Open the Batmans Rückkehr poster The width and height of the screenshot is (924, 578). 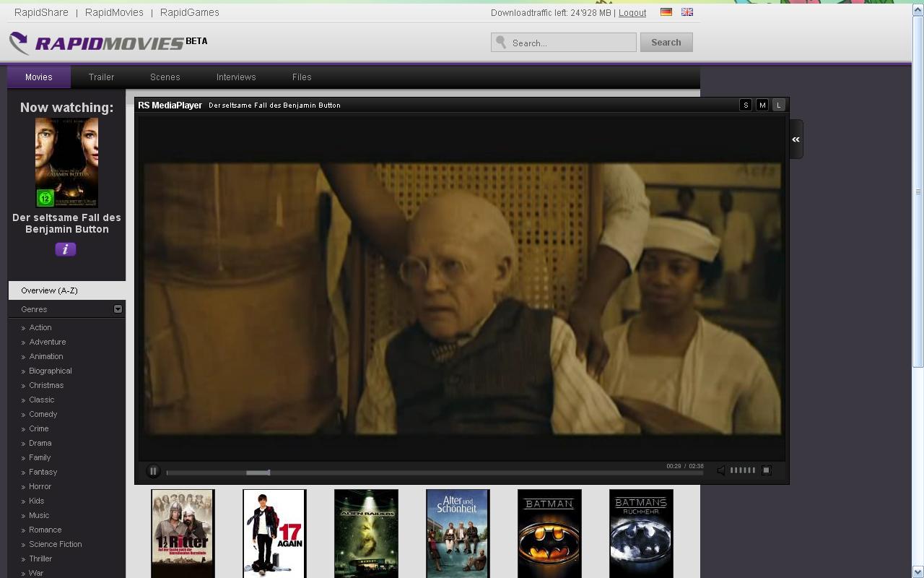(x=641, y=534)
